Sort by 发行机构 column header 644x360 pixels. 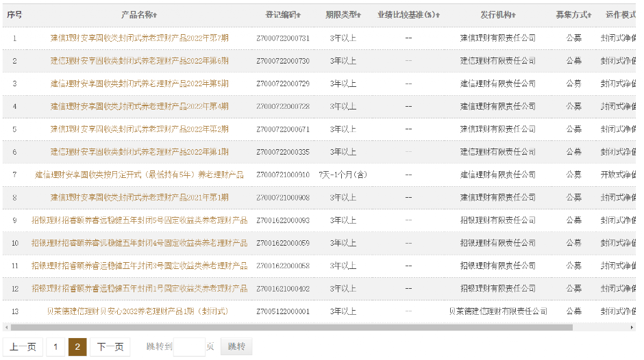coord(498,15)
